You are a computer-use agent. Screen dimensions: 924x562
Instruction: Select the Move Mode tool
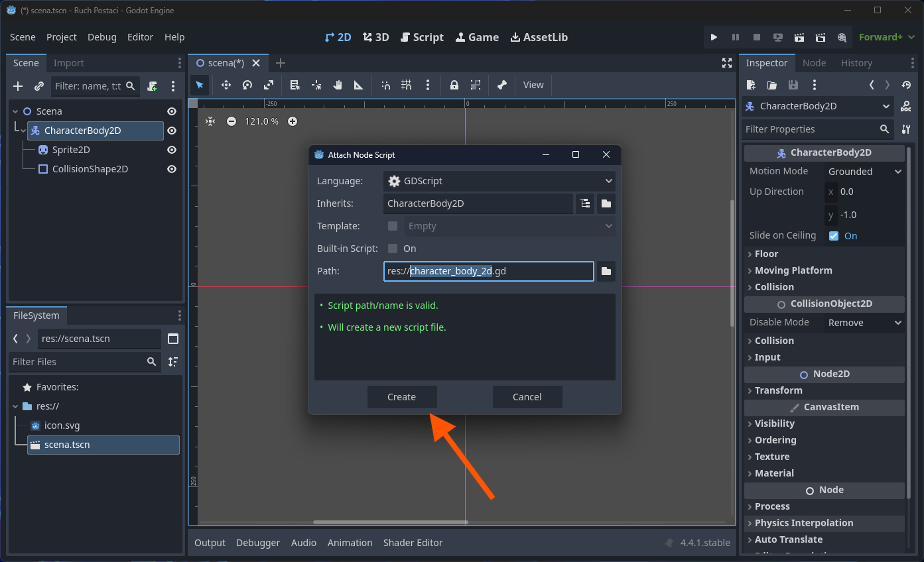[226, 85]
